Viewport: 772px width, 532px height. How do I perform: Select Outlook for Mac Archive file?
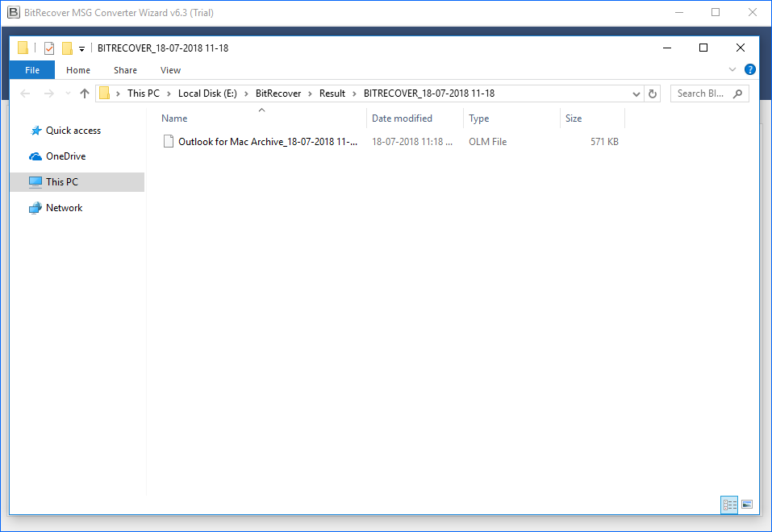click(x=268, y=142)
